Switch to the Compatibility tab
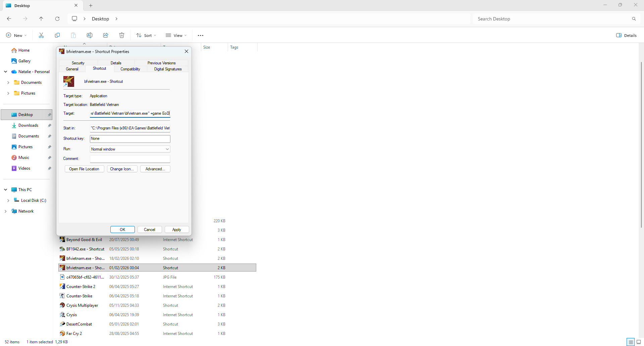 [130, 69]
